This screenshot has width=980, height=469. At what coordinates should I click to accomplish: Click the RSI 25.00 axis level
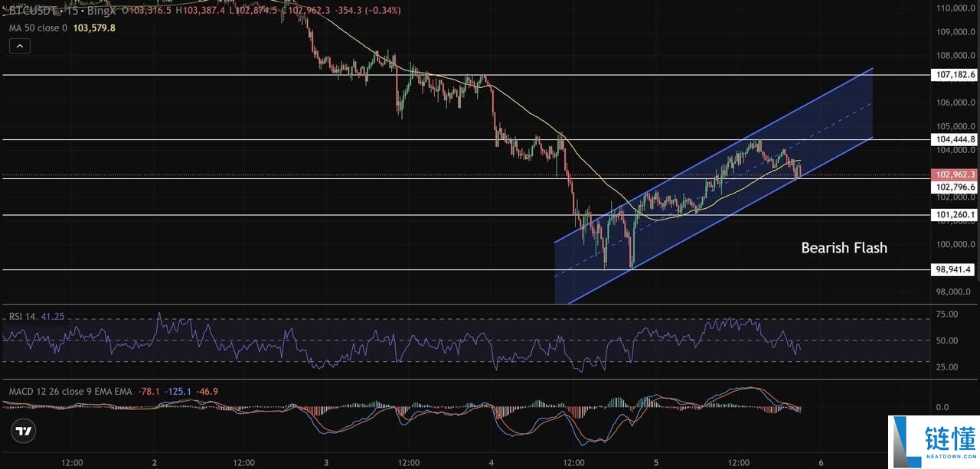pyautogui.click(x=947, y=367)
